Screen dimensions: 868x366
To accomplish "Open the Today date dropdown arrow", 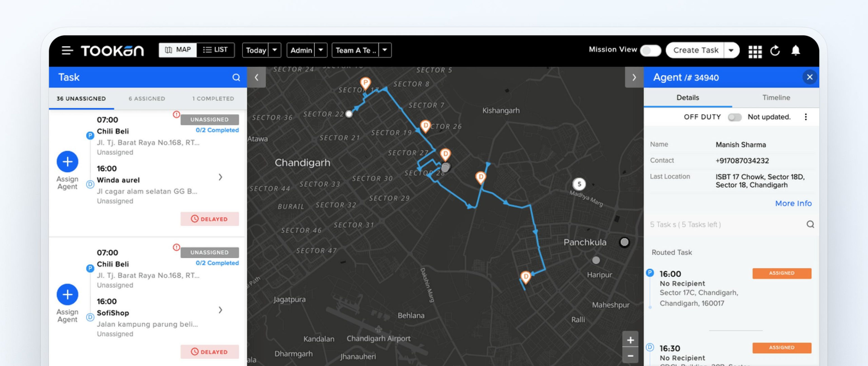I will (x=275, y=50).
